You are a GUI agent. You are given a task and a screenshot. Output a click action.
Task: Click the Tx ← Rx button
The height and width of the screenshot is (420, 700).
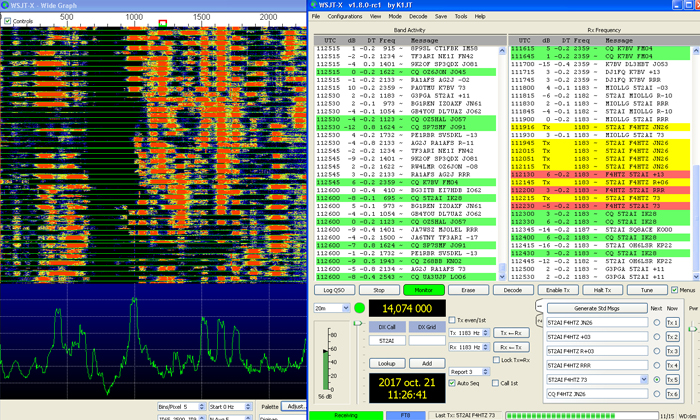pos(511,333)
